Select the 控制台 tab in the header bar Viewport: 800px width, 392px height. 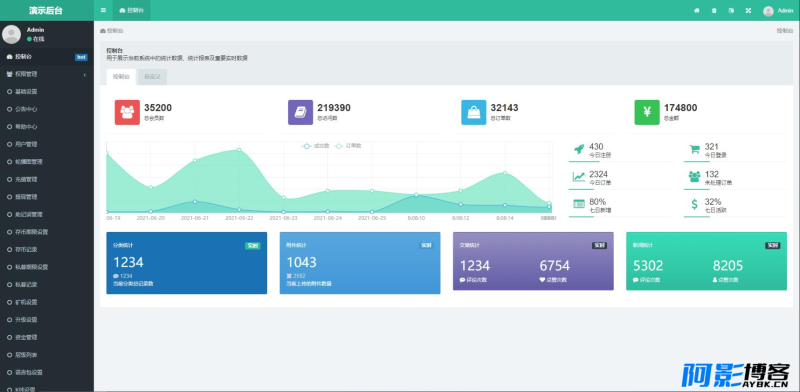coord(132,10)
